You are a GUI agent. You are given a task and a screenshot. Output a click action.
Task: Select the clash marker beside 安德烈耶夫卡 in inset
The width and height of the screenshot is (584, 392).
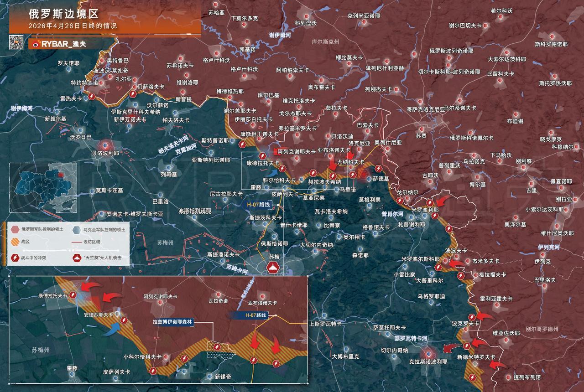click(x=124, y=321)
